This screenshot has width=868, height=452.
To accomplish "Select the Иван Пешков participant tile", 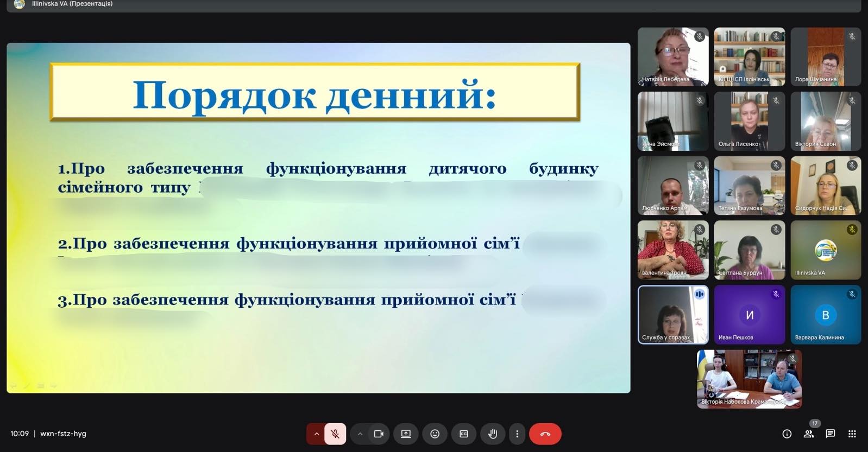I will click(749, 315).
